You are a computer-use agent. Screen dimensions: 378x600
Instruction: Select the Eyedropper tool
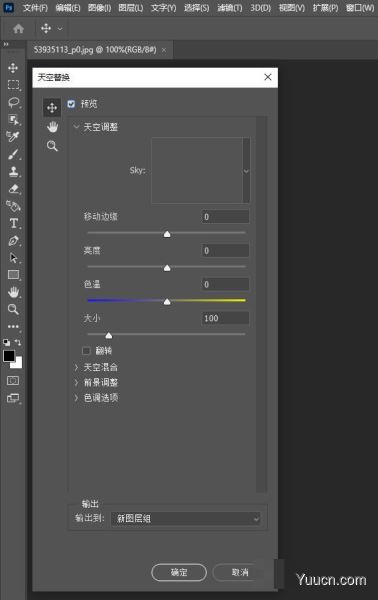coord(13,137)
